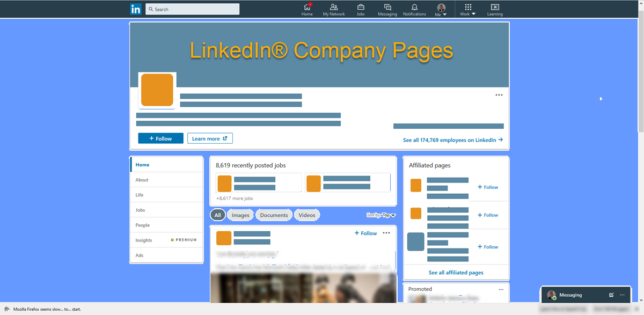This screenshot has height=315, width=644.
Task: Open See all affiliated pages
Action: pos(456,273)
